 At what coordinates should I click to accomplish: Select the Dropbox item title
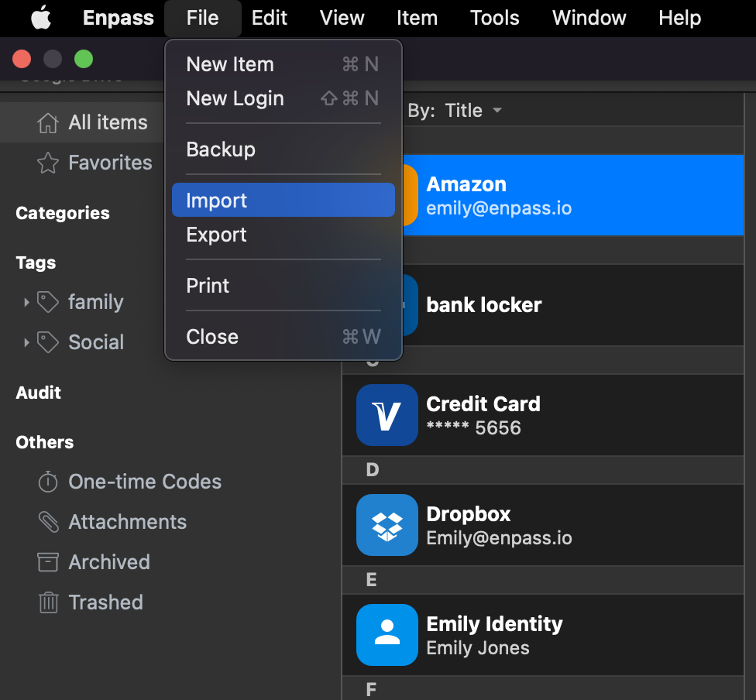point(468,514)
